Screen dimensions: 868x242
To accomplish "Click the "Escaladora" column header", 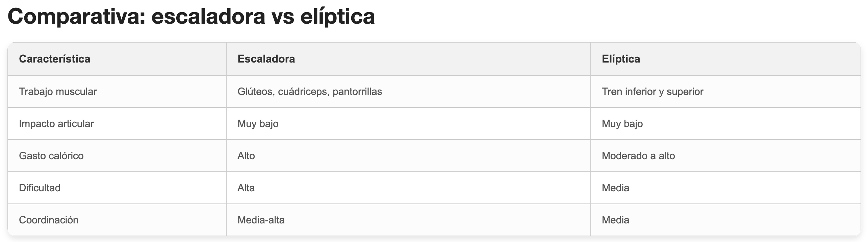I will click(x=266, y=59).
